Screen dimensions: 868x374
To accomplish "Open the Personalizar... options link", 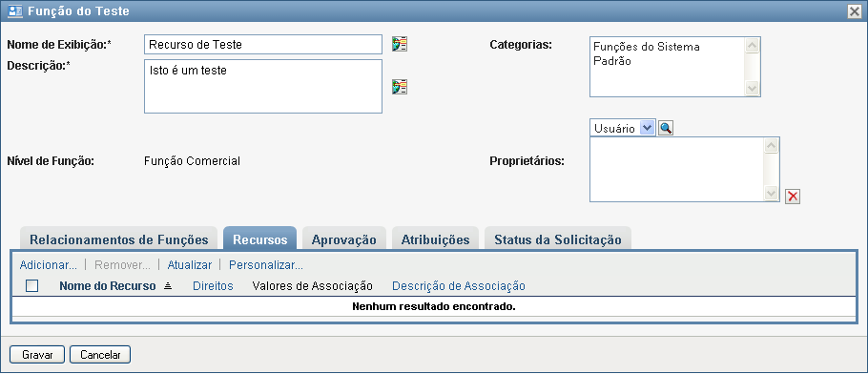I will [x=266, y=265].
